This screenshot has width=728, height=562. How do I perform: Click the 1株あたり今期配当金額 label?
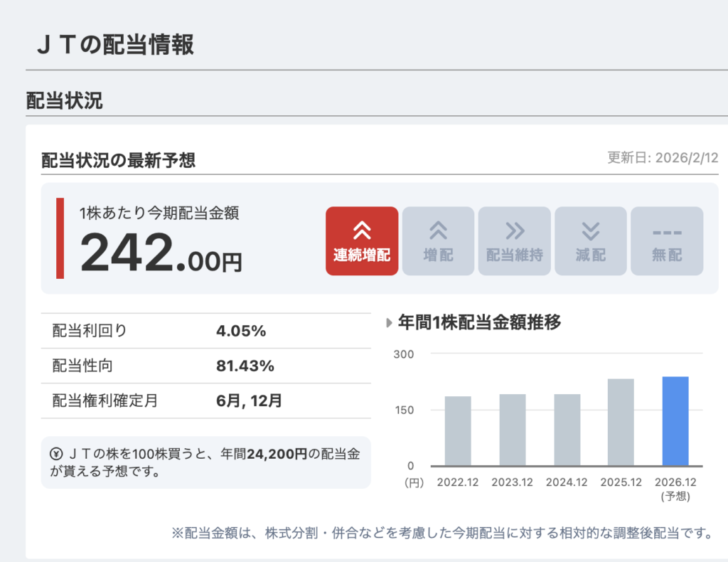(159, 213)
